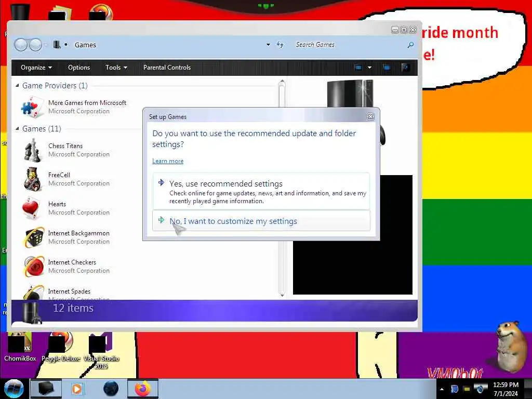Click the breadcrumb arrow before Games
Viewport: 532px width, 399px height.
66,45
